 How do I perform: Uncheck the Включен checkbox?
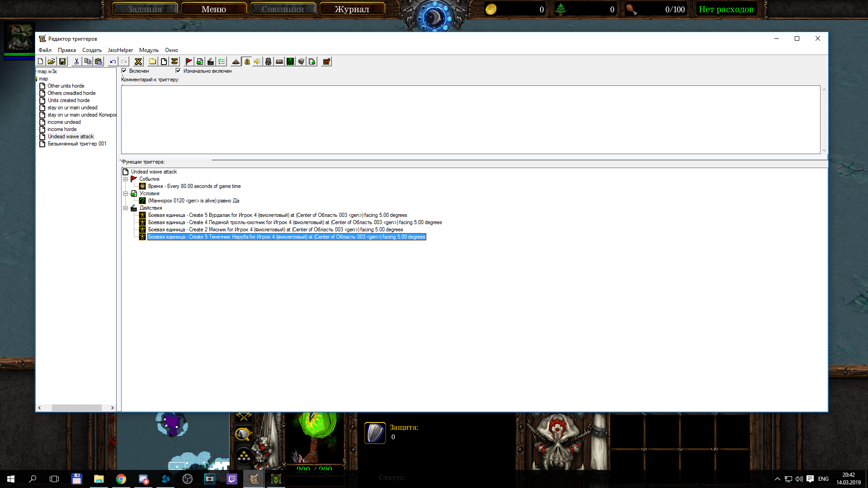124,70
